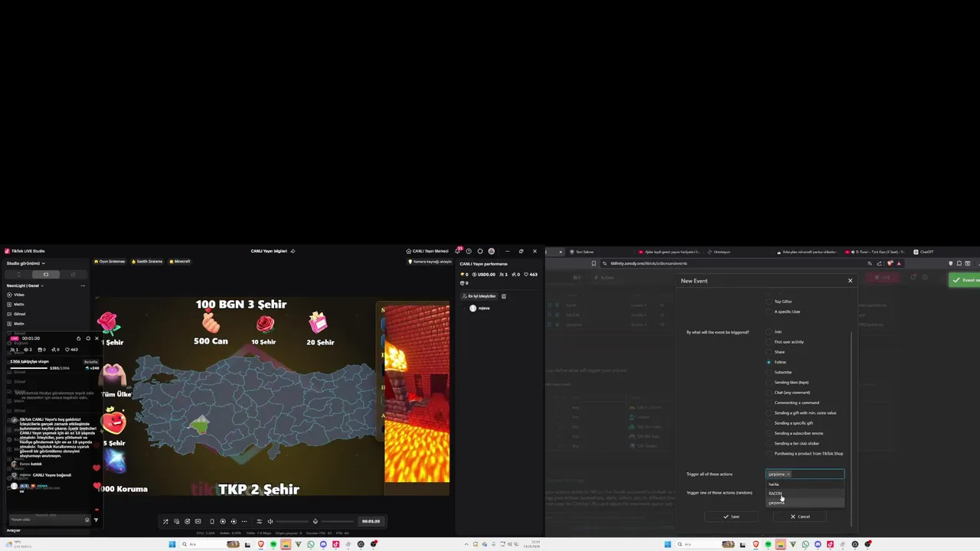Select the First user activity trigger
The width and height of the screenshot is (980, 551).
(769, 342)
